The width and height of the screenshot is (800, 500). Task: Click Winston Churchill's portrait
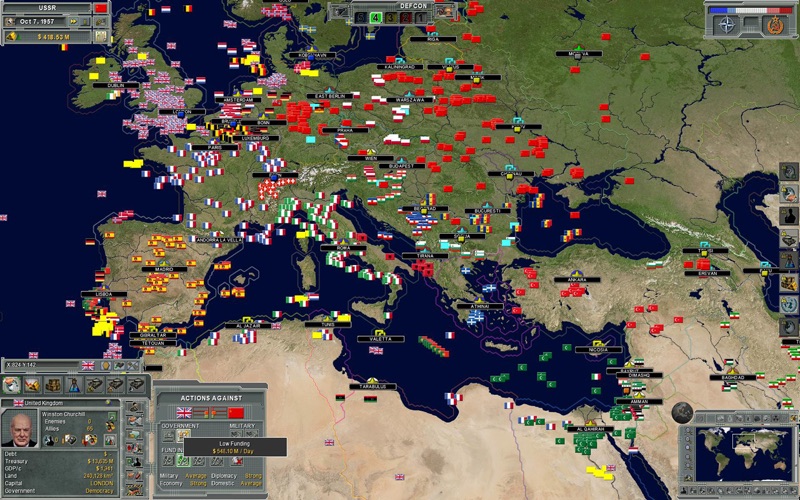(x=19, y=428)
